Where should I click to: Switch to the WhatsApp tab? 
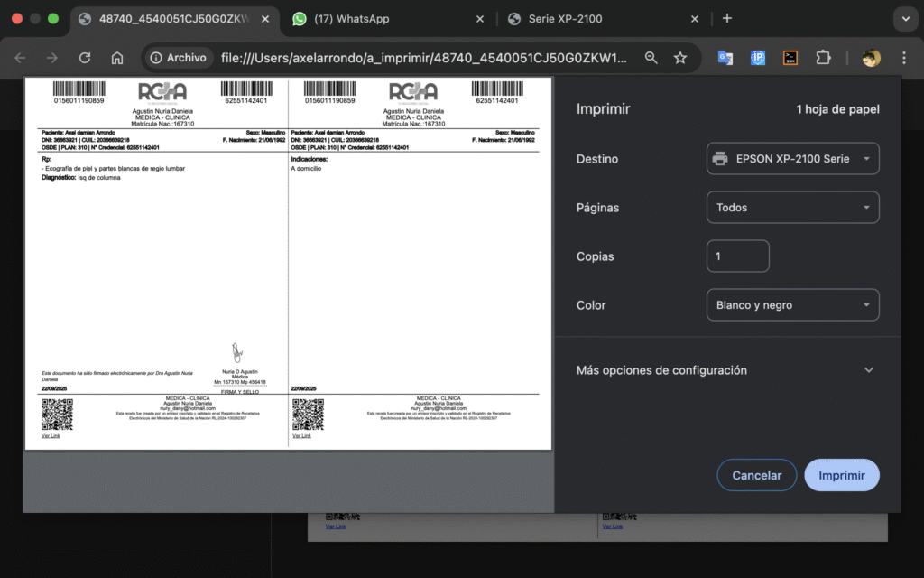point(388,19)
